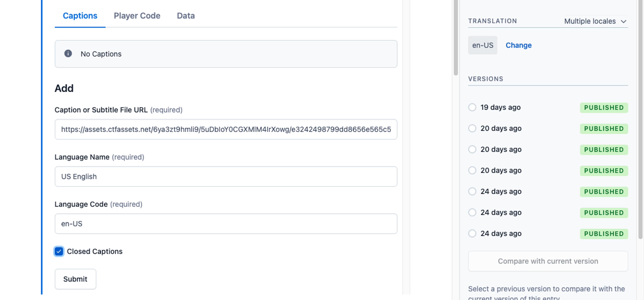Select version from 19 days ago
This screenshot has width=644, height=300.
[x=472, y=107]
